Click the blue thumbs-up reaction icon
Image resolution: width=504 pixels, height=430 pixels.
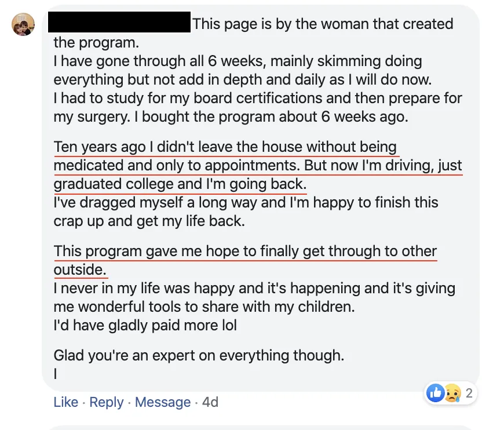tap(435, 393)
